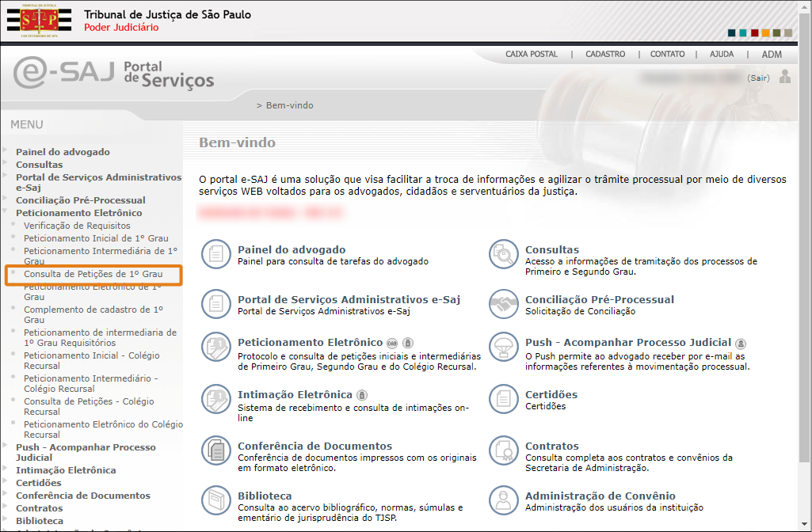The height and width of the screenshot is (532, 812).
Task: Open Consulta de Petições de 1º Grau
Action: coord(93,274)
